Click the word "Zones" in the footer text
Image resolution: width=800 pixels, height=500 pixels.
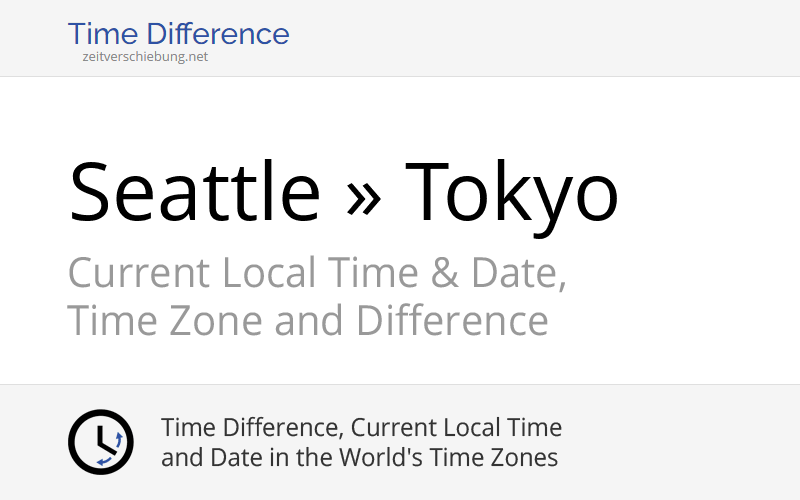tap(526, 458)
